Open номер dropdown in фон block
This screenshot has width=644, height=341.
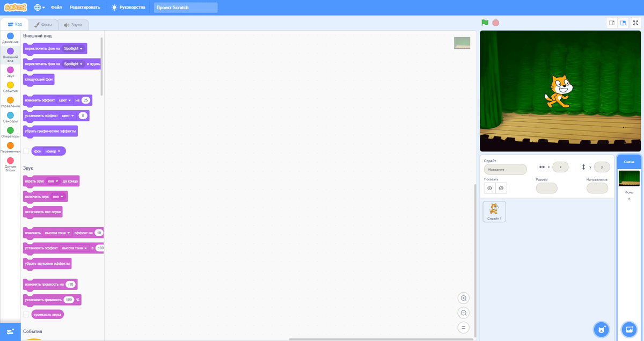[x=53, y=151]
